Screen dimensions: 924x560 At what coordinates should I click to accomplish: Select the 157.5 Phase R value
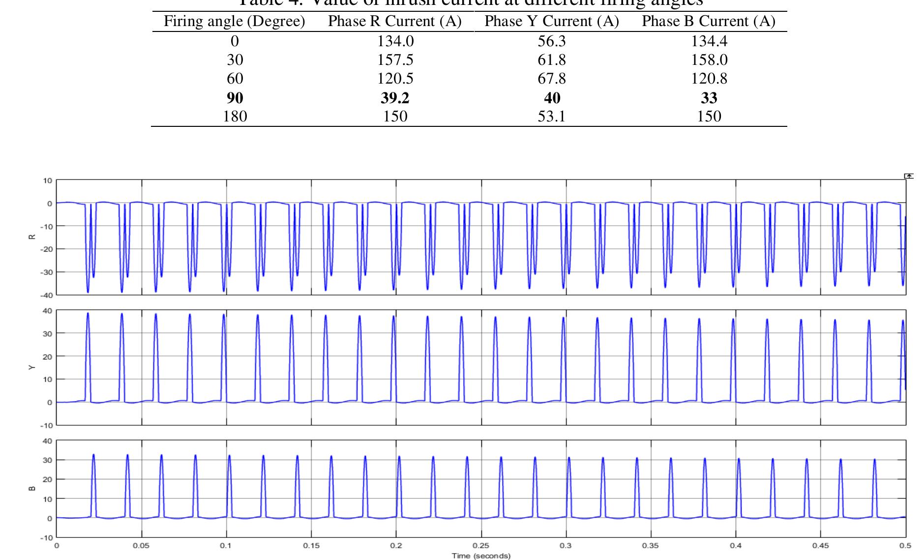(395, 60)
